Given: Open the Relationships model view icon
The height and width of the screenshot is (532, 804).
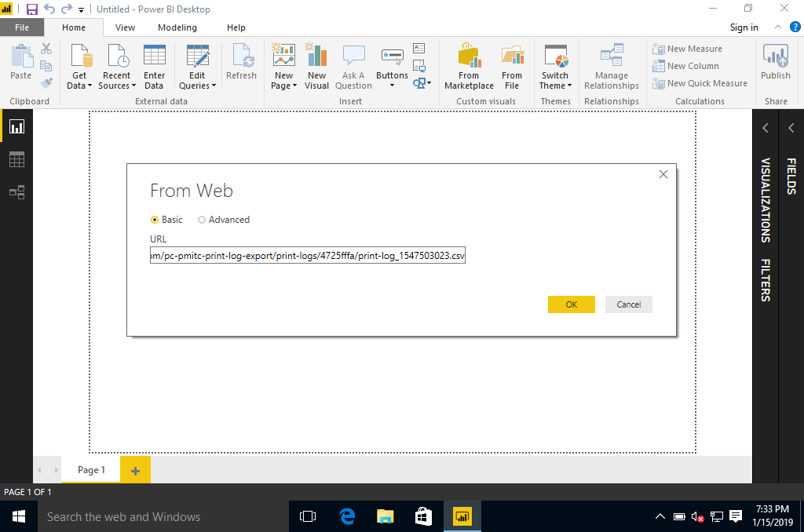Looking at the screenshot, I should (x=16, y=192).
